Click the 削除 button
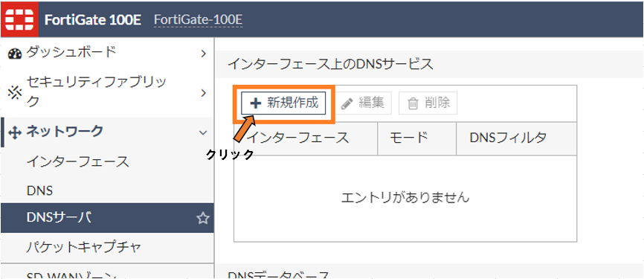Screen dimensions: 644x279 pos(428,103)
